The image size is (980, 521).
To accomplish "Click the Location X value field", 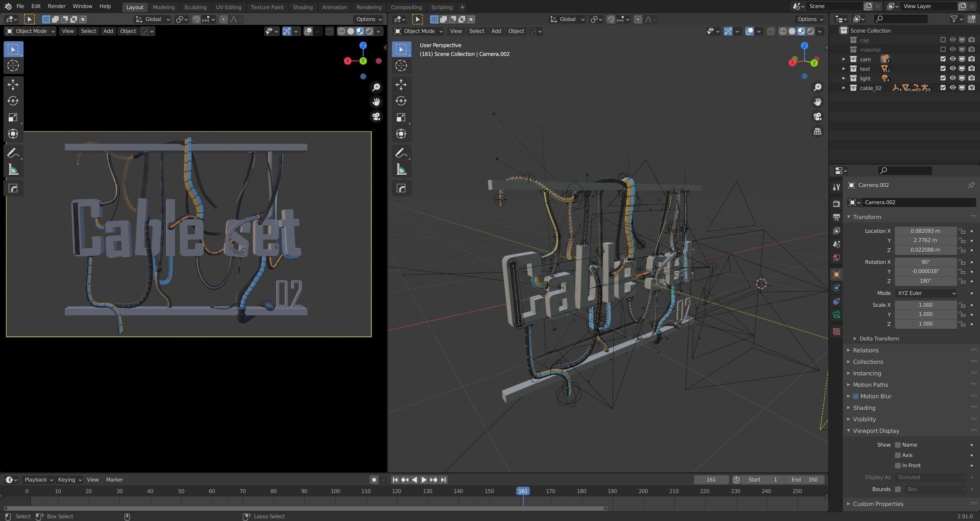I will 925,231.
